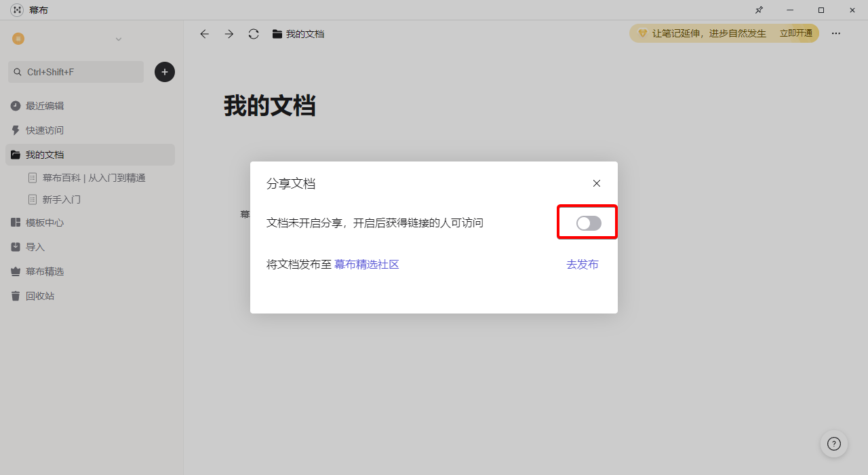Click the orange user avatar

18,39
